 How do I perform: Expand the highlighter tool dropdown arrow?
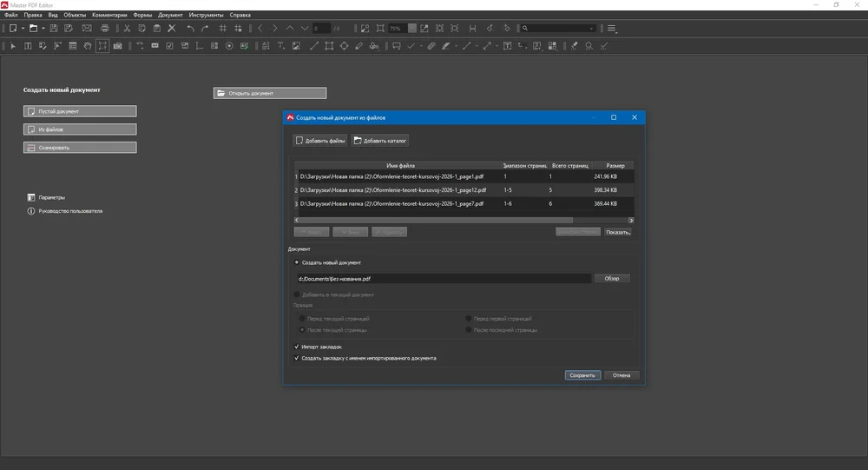pos(456,46)
